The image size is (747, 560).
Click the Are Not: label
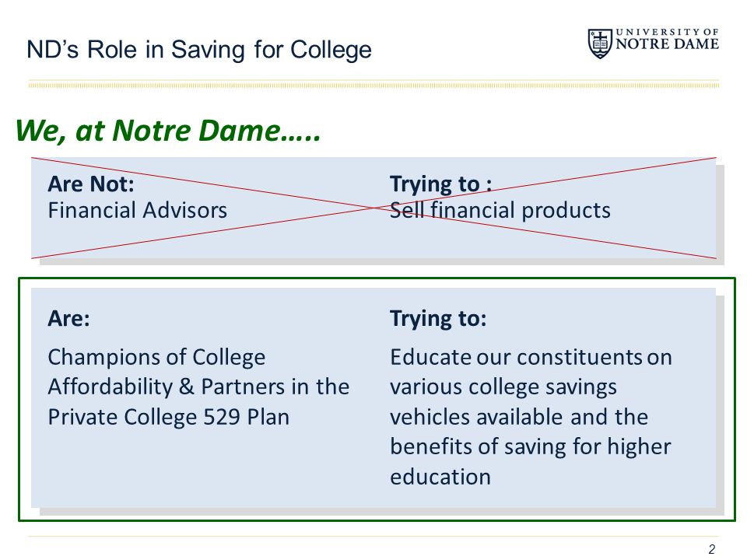[x=91, y=184]
